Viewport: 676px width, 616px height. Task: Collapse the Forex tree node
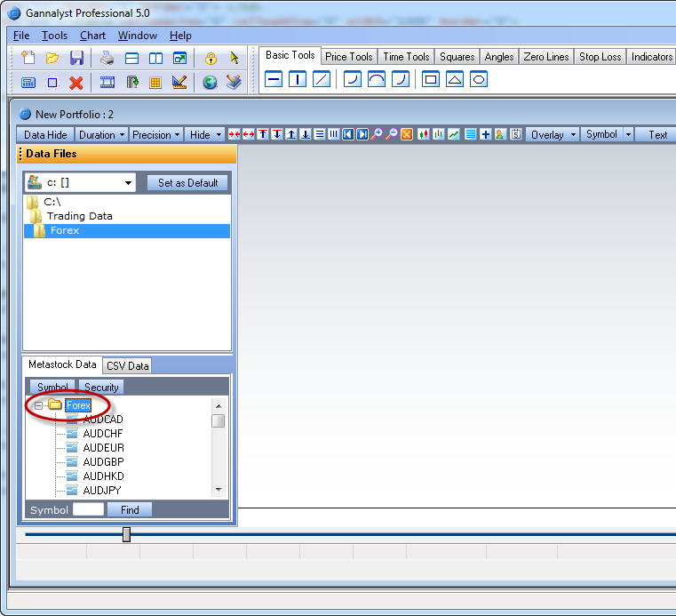pyautogui.click(x=38, y=405)
